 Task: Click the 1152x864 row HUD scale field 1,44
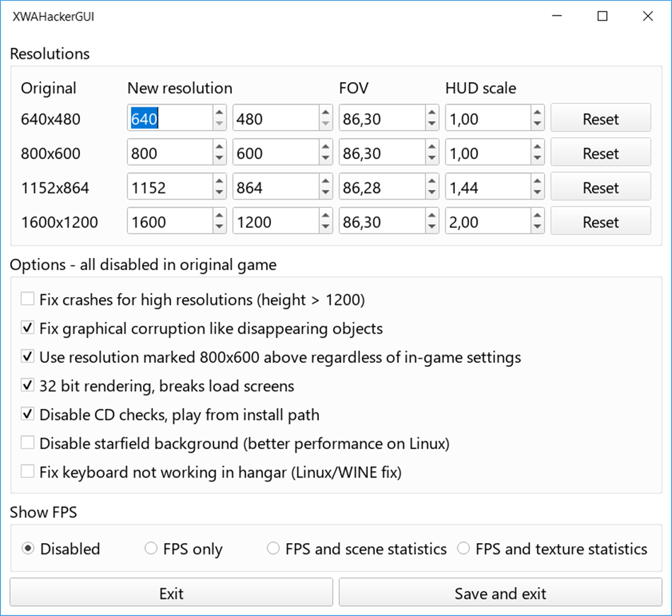click(x=488, y=186)
